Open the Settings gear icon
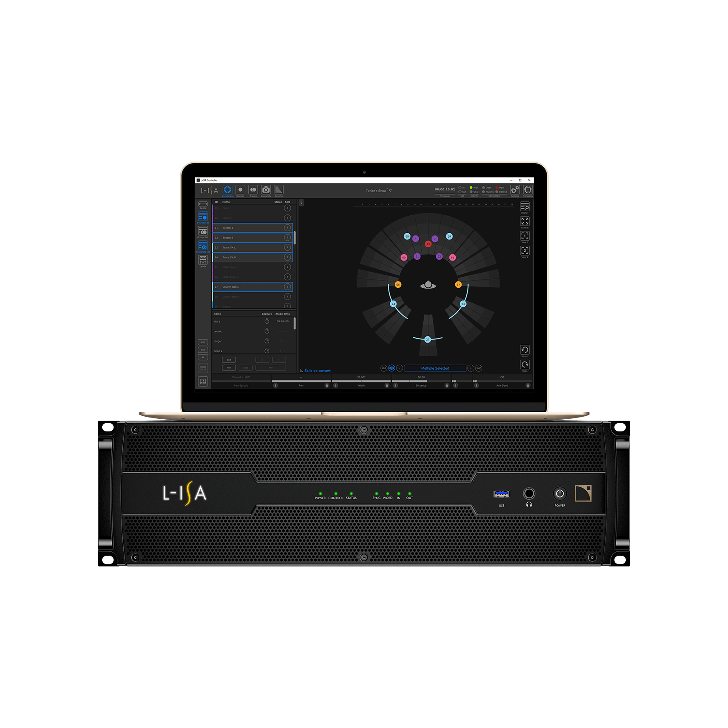 (515, 189)
